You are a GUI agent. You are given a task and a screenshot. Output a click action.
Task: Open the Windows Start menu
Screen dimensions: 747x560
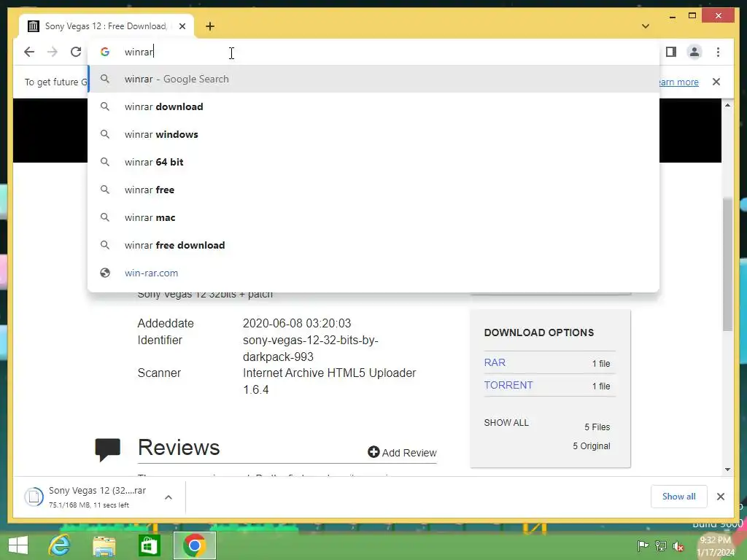point(18,545)
